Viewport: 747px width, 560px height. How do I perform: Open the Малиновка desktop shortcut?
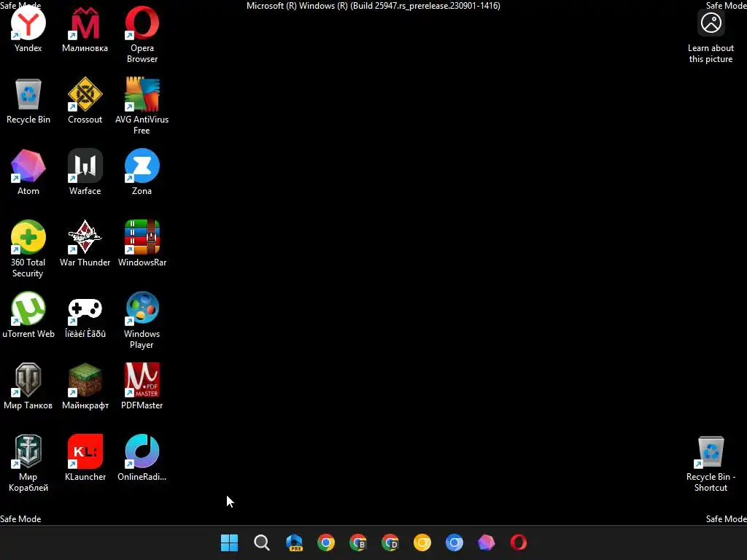pos(85,23)
